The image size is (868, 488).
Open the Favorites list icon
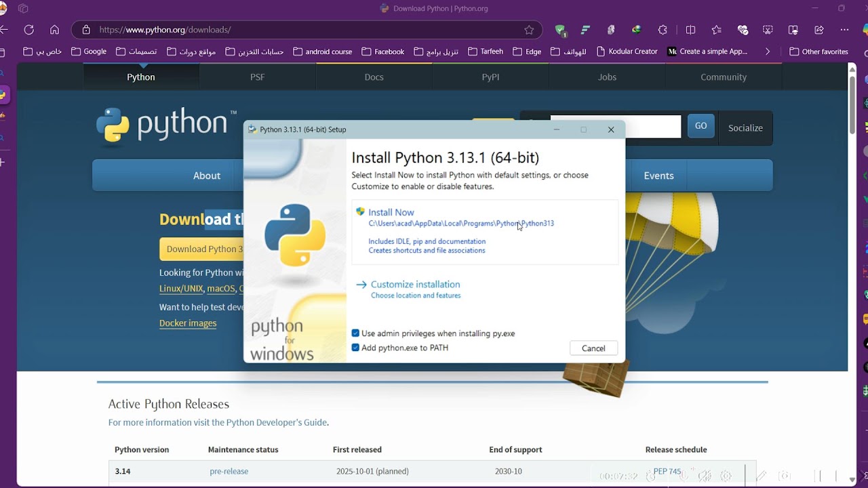pyautogui.click(x=717, y=30)
